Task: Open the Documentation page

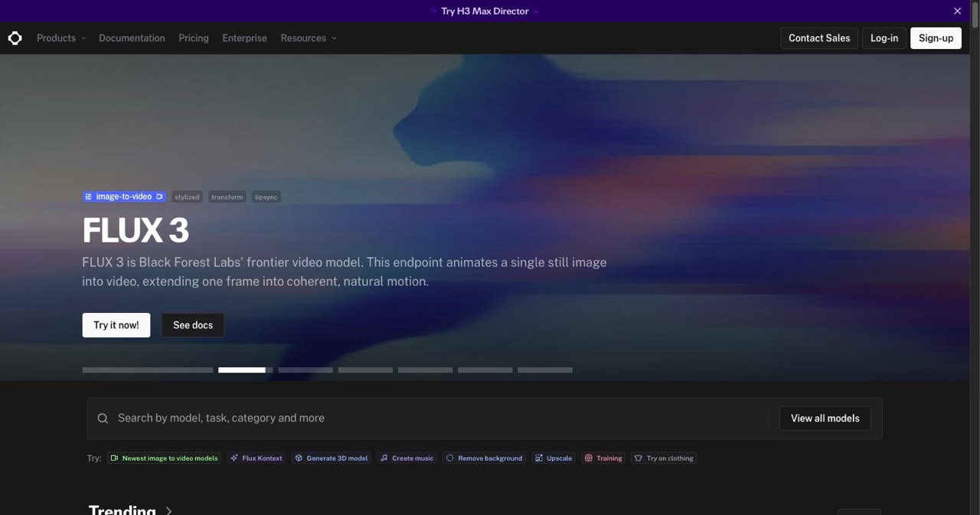Action: click(x=132, y=38)
